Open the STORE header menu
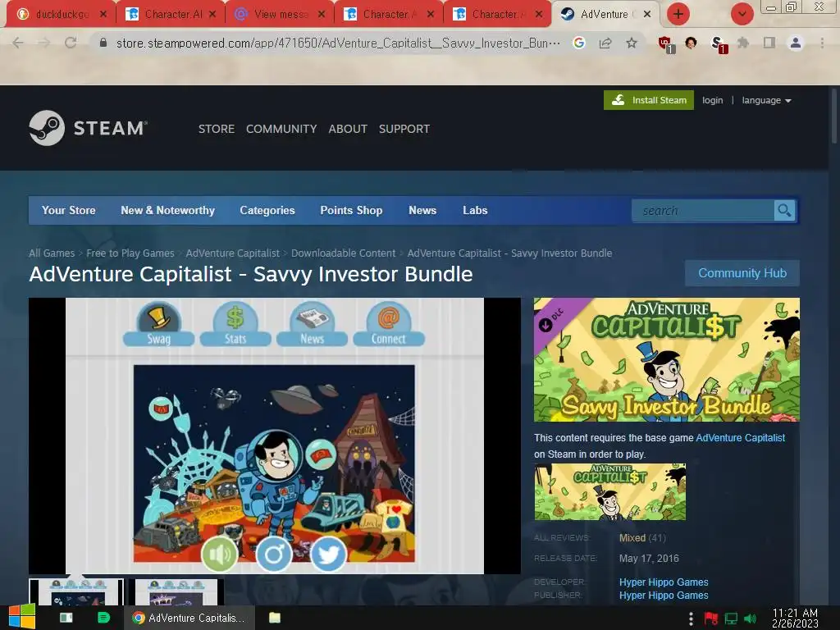Viewport: 840px width, 630px height. pyautogui.click(x=217, y=129)
